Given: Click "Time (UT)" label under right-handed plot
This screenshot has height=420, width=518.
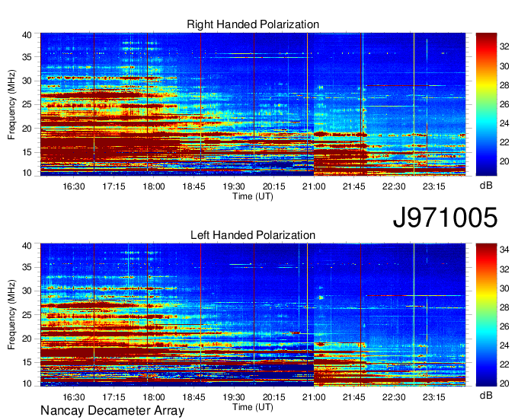Looking at the screenshot, I should (x=253, y=196).
